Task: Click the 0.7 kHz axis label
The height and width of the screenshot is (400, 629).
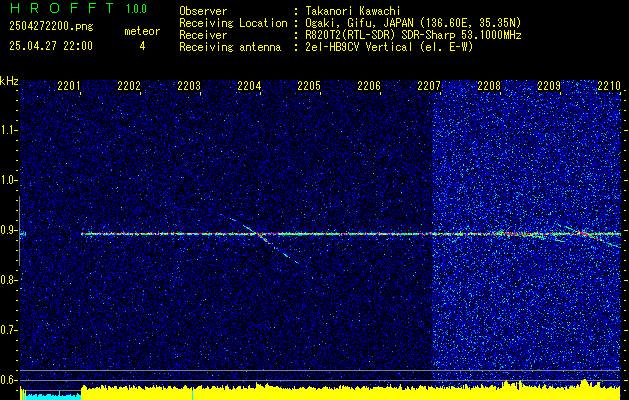Action: pyautogui.click(x=9, y=330)
